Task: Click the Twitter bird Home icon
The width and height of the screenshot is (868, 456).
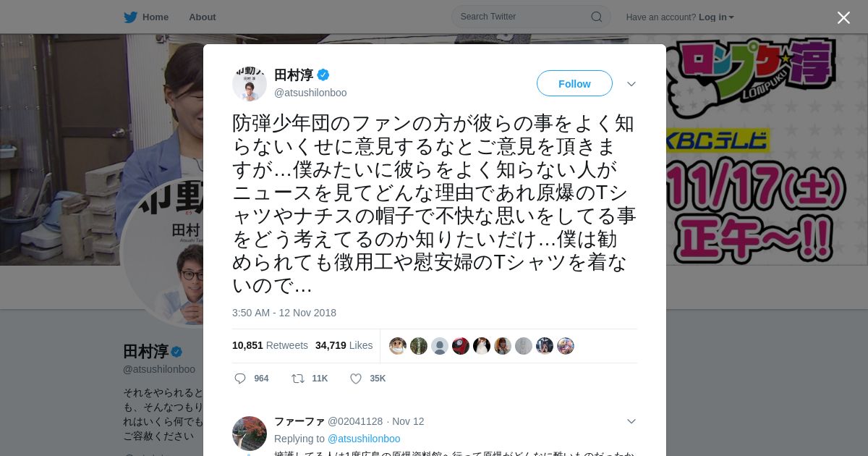Action: pos(130,17)
